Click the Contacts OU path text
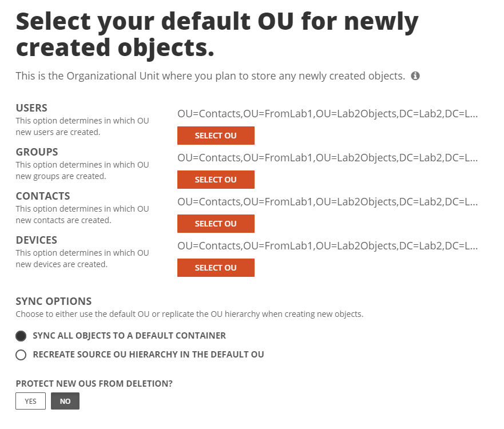The image size is (504, 429). (327, 202)
